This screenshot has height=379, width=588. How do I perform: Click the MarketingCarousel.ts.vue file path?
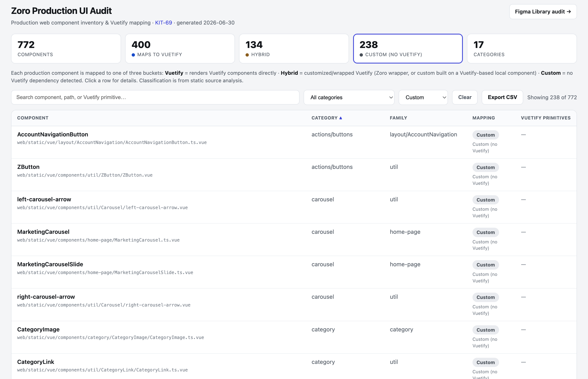click(98, 240)
